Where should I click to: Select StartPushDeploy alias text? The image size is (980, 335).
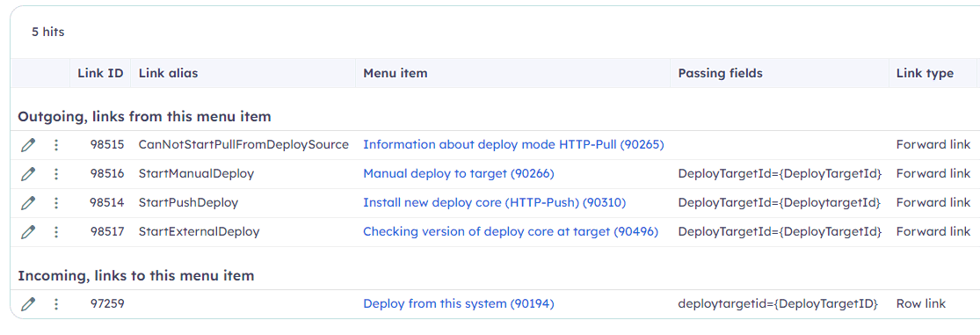point(188,203)
